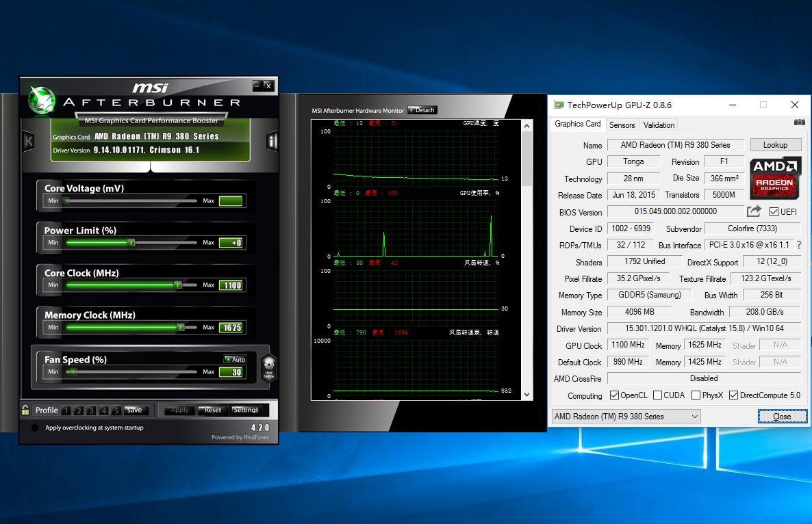This screenshot has height=524, width=812.
Task: Click the GPU-Z camera screenshot icon
Action: pyautogui.click(x=799, y=122)
